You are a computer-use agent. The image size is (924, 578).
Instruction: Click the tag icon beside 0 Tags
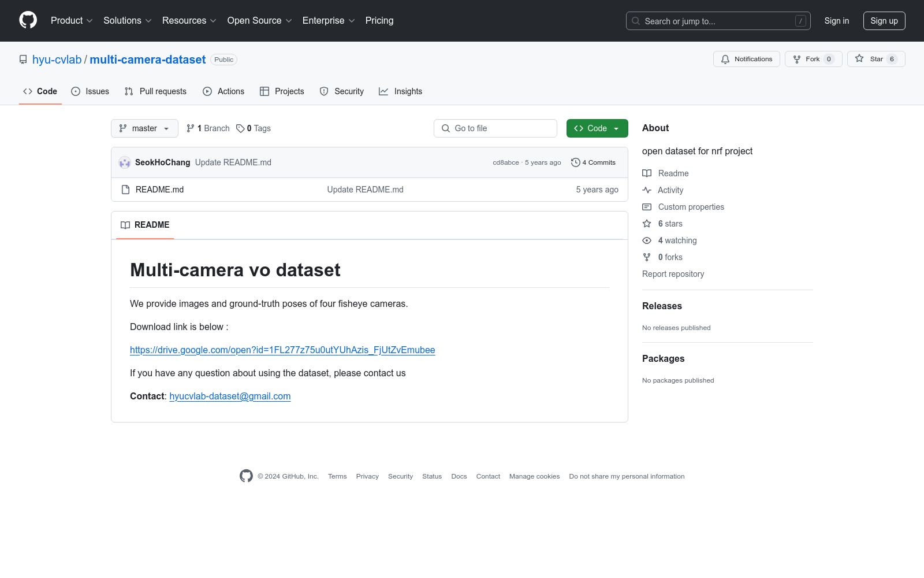tap(240, 128)
